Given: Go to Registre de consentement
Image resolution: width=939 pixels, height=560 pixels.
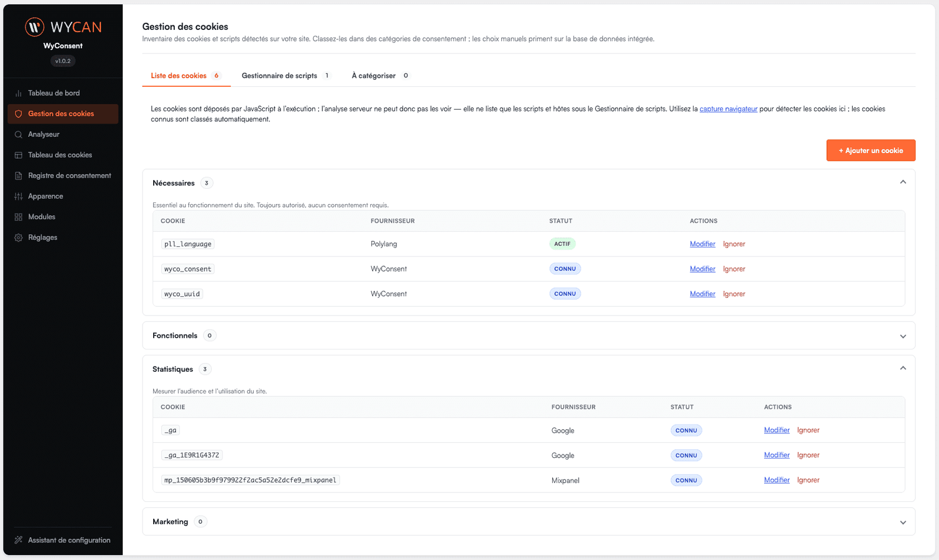Looking at the screenshot, I should coord(70,175).
